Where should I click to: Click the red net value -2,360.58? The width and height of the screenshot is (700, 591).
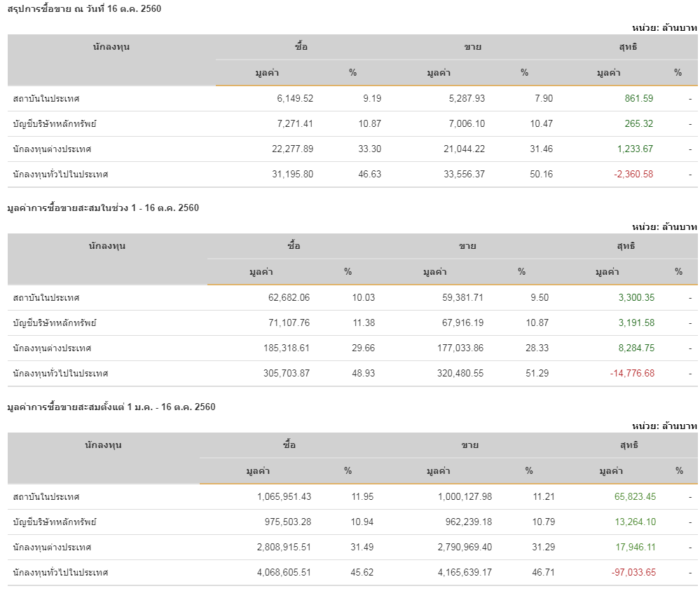tap(633, 175)
